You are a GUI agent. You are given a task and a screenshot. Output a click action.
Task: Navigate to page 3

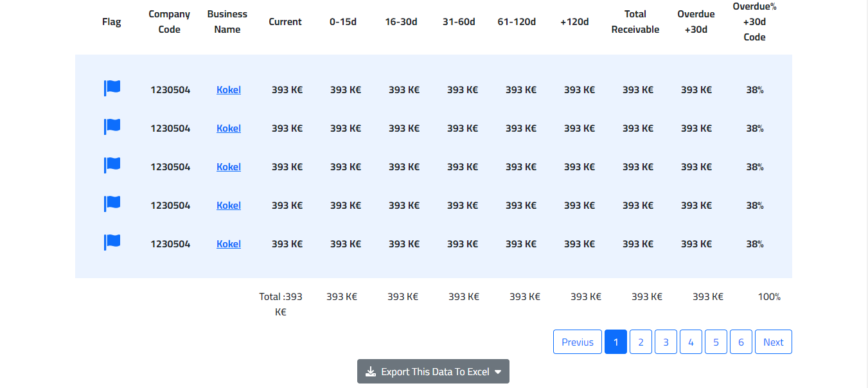[x=666, y=342]
